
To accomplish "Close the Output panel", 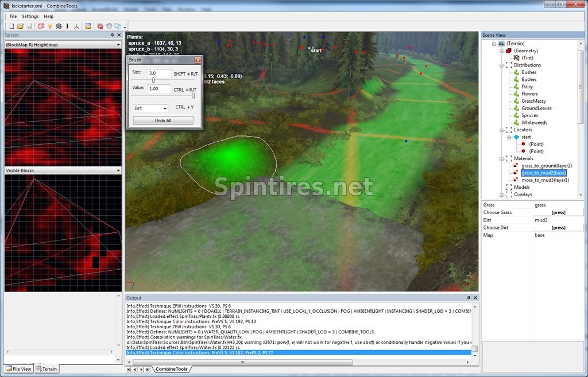I will click(x=475, y=298).
